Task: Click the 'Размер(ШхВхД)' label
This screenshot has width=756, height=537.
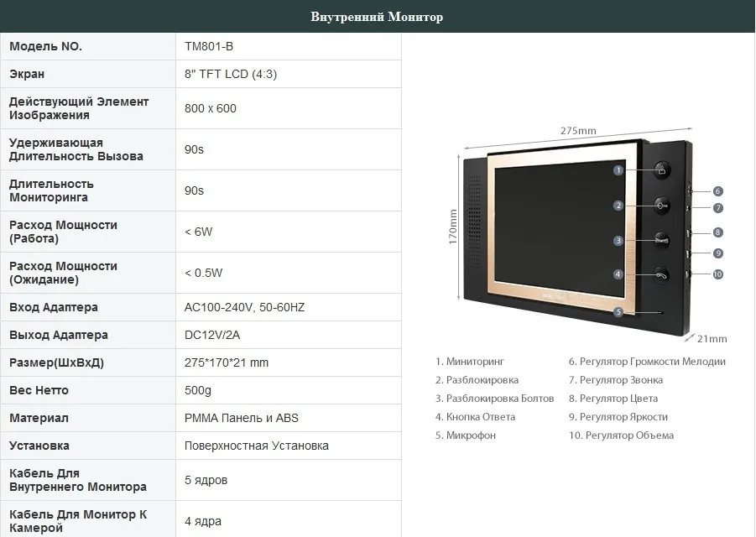Action: 56,362
